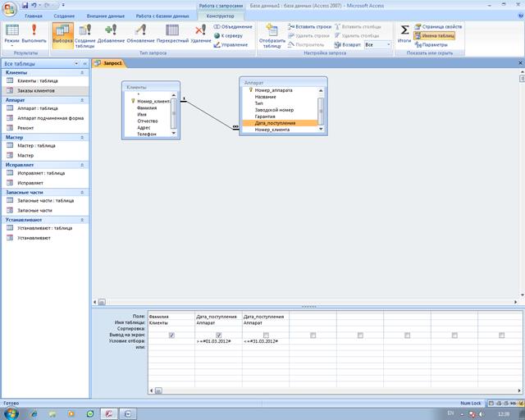The width and height of the screenshot is (525, 420).
Task: Open Отобразить таблицу (Show Table) icon
Action: coord(272,33)
